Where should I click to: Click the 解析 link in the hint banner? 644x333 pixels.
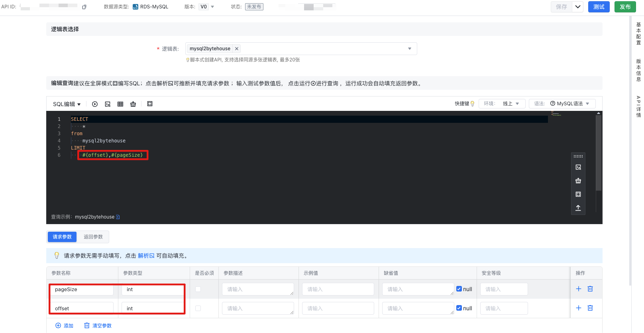(146, 256)
